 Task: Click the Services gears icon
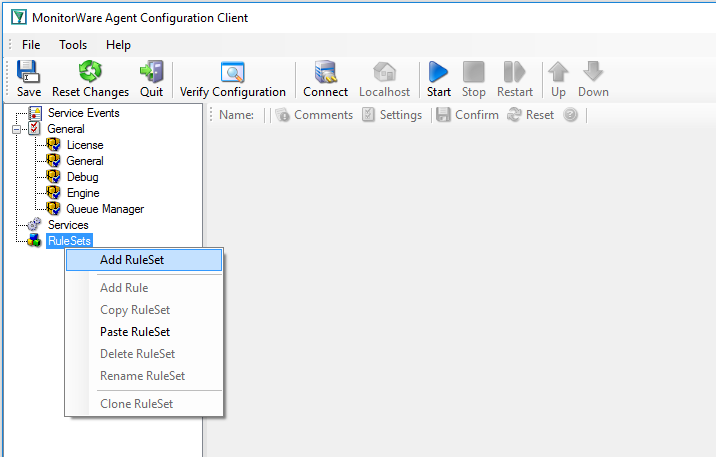[x=34, y=224]
